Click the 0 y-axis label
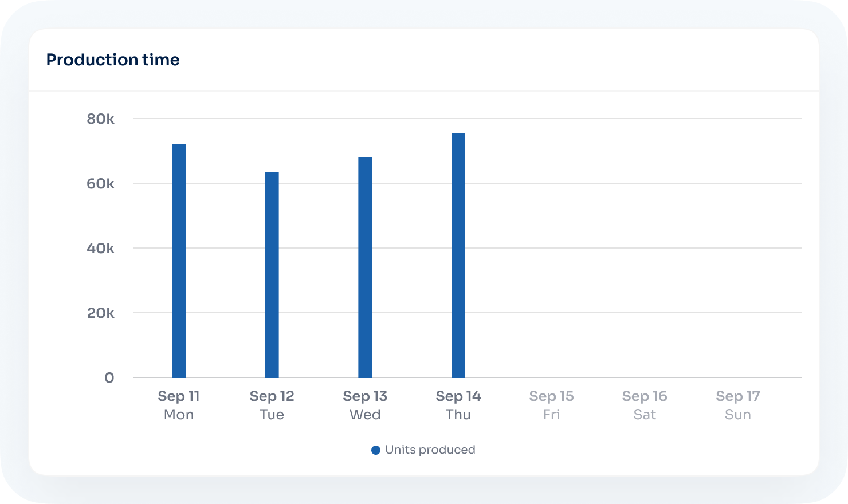 (109, 378)
